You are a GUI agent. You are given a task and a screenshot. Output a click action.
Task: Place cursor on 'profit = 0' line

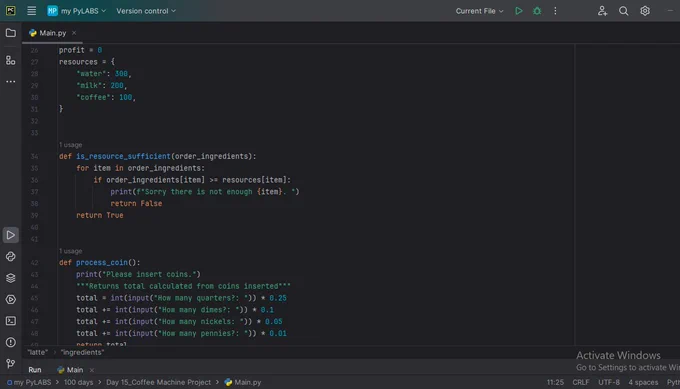[x=80, y=50]
